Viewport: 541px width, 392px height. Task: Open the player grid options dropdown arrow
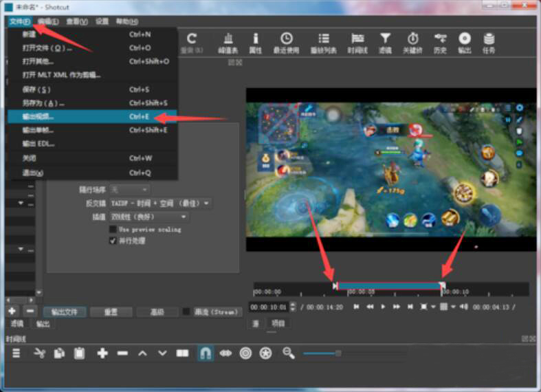click(452, 307)
